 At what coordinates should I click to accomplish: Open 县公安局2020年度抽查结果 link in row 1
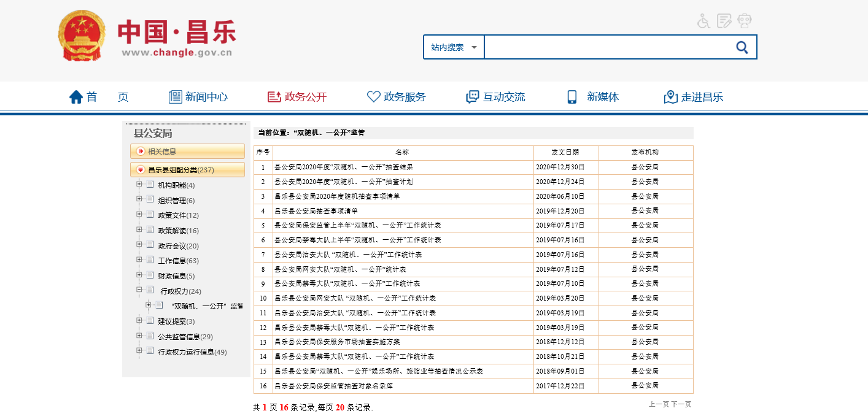point(343,167)
